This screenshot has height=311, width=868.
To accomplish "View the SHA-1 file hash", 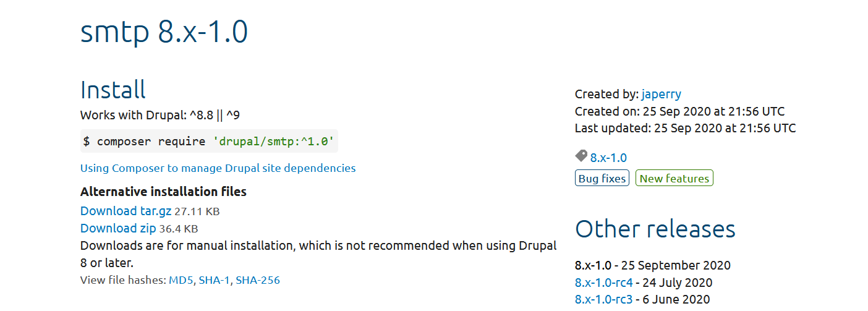I will coord(215,280).
